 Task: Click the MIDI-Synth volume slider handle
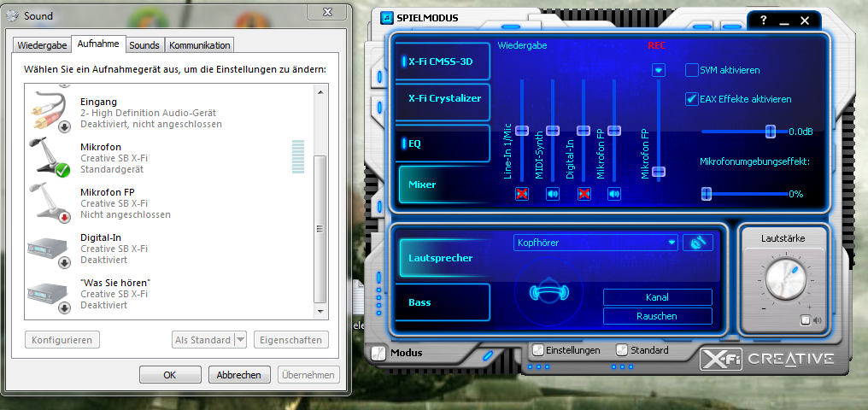click(x=553, y=131)
